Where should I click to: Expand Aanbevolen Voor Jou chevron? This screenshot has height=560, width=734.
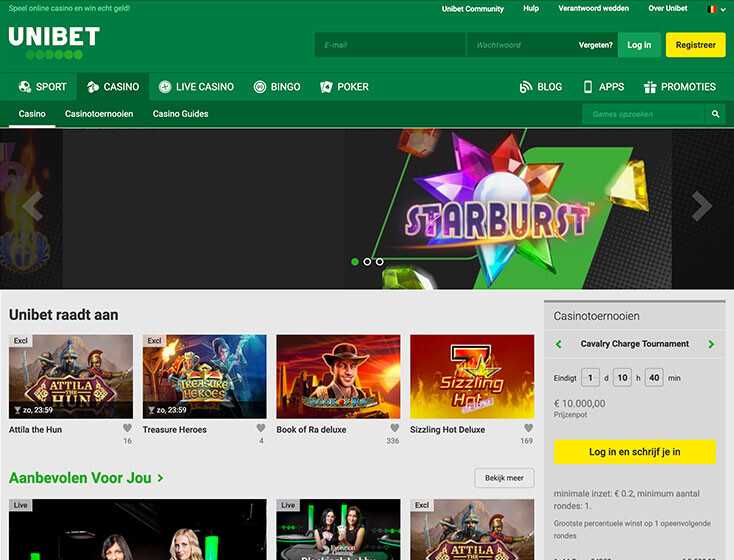[x=161, y=478]
